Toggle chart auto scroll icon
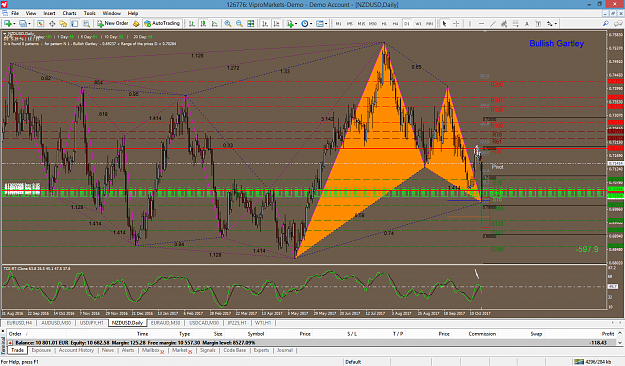Image resolution: width=625 pixels, height=366 pixels. click(x=265, y=24)
